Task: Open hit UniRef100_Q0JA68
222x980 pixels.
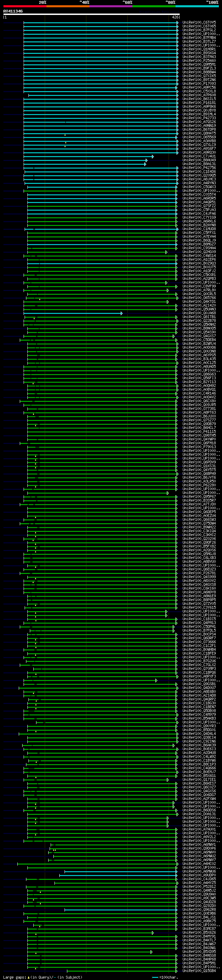Action: [x=199, y=313]
